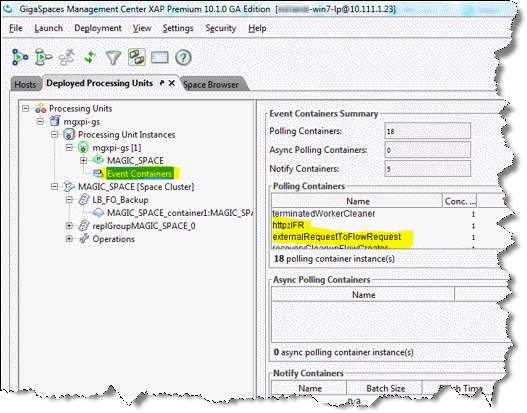Click the Event Containers node icon
The height and width of the screenshot is (413, 527).
98,173
